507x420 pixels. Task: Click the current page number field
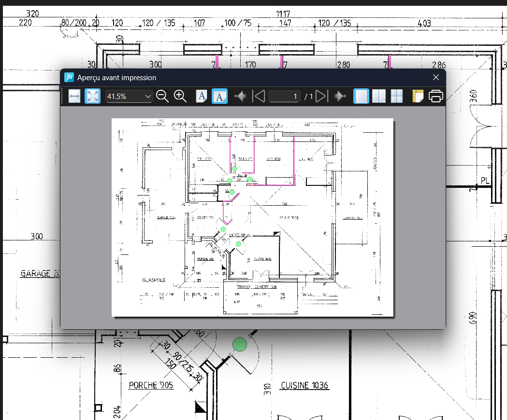tap(285, 97)
